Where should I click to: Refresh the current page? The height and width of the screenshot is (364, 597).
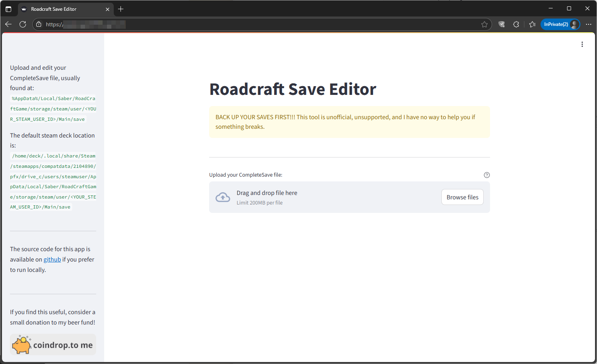pos(23,24)
